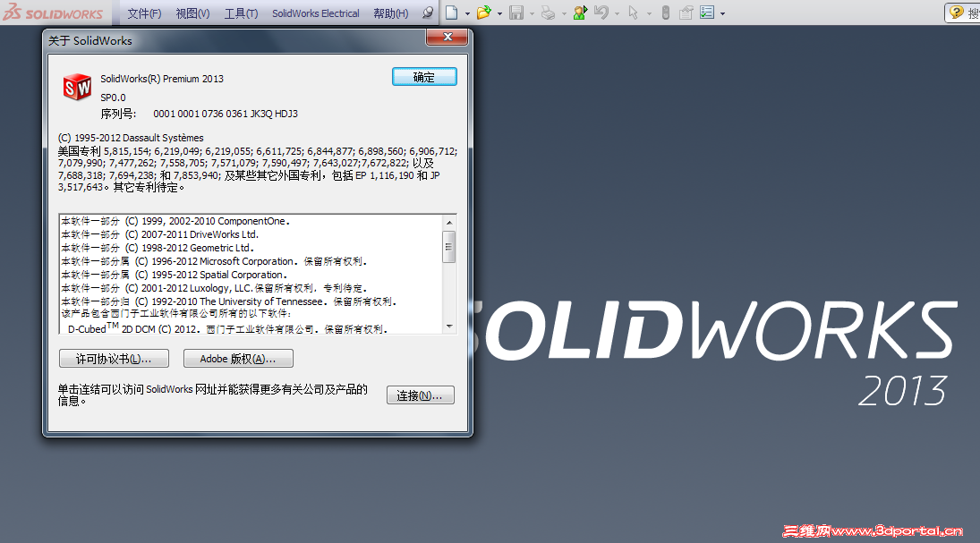Click the Print toolbar icon
The image size is (980, 543).
548,12
